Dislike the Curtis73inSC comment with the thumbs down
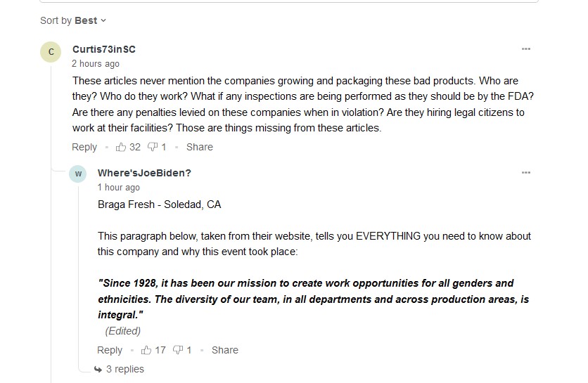588x383 pixels. tap(153, 147)
